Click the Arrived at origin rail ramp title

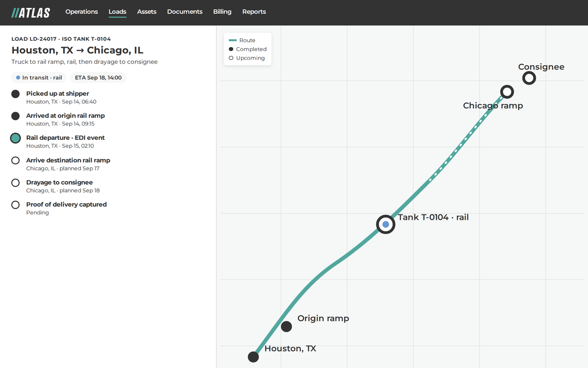[x=66, y=116]
